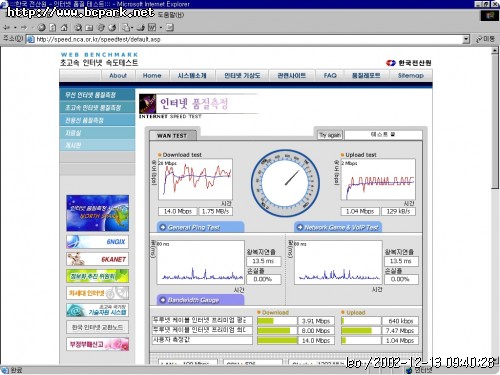Open the Sitemap navigation tab
This screenshot has width=500, height=375.
[411, 76]
